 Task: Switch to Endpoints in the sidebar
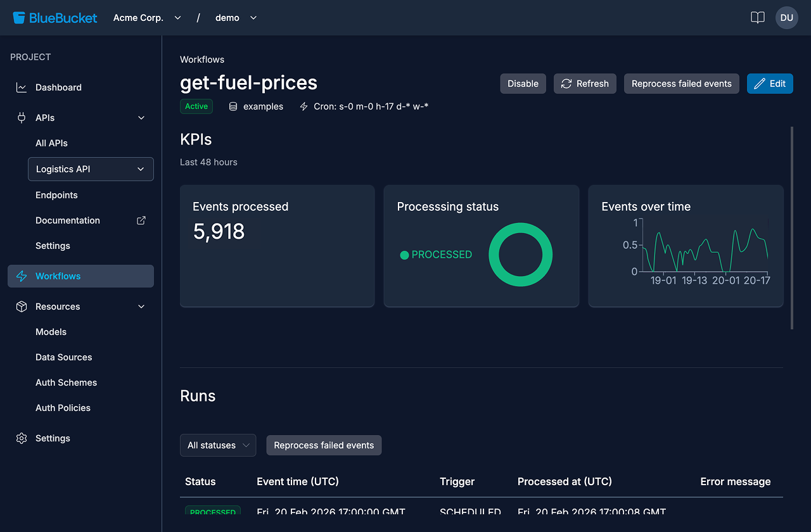click(x=56, y=194)
